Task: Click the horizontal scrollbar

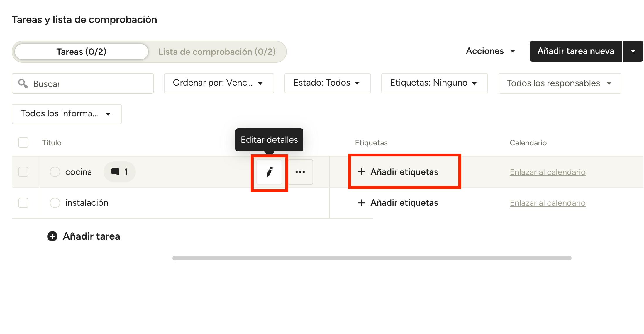Action: [x=372, y=258]
